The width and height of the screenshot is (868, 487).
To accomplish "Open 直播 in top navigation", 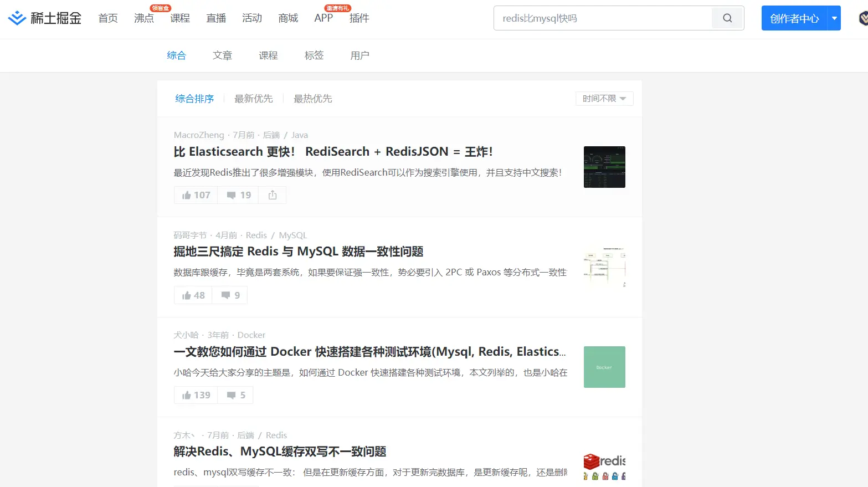I will click(216, 18).
